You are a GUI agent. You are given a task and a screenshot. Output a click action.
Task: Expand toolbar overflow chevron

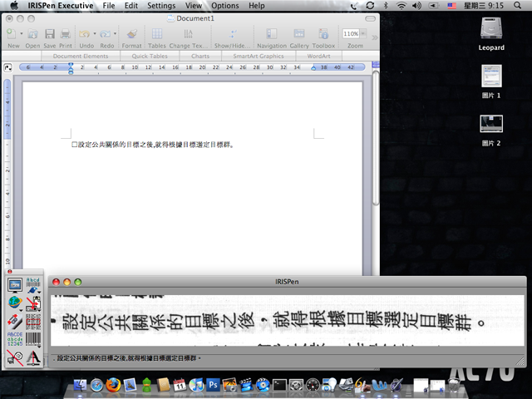(375, 37)
